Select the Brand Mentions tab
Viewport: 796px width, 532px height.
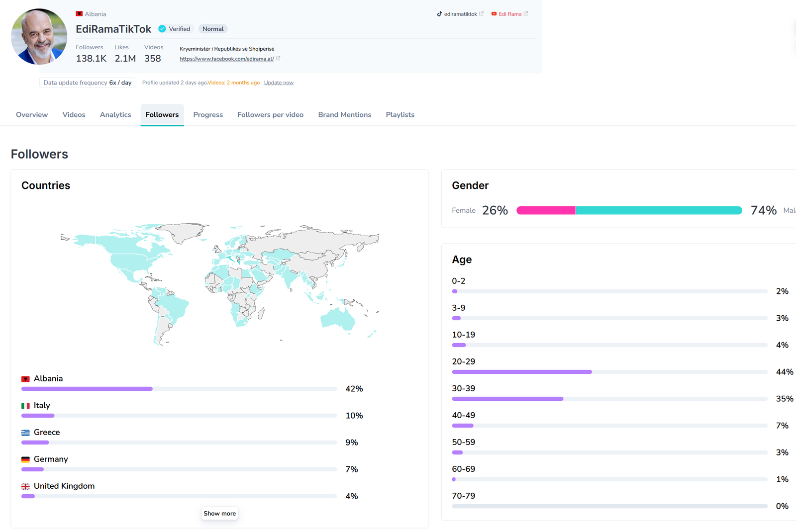(x=345, y=115)
